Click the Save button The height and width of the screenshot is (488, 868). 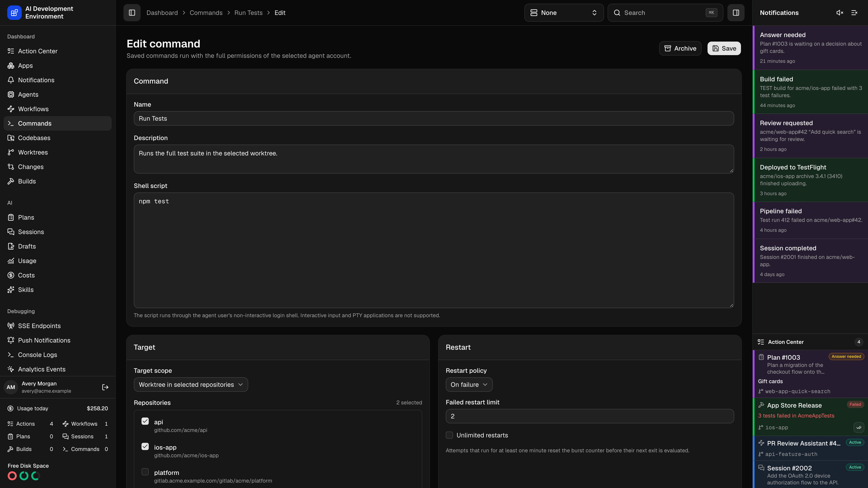coord(724,49)
